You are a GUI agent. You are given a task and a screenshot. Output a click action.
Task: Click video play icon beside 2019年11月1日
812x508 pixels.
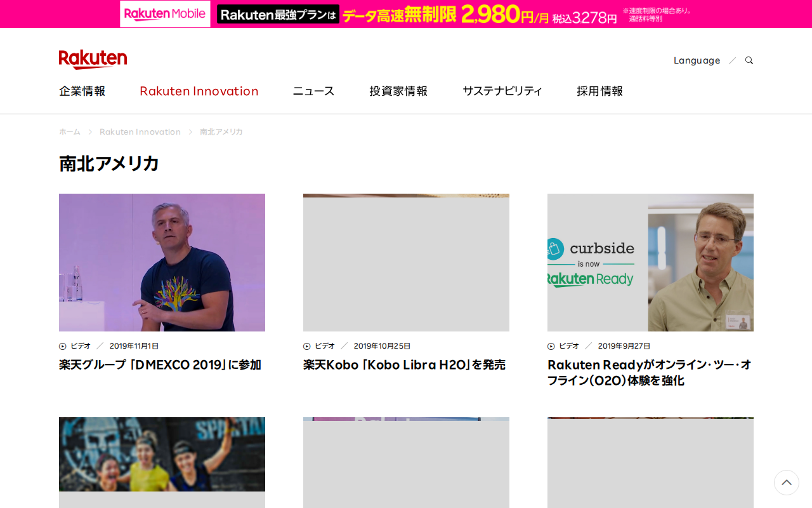pyautogui.click(x=63, y=346)
